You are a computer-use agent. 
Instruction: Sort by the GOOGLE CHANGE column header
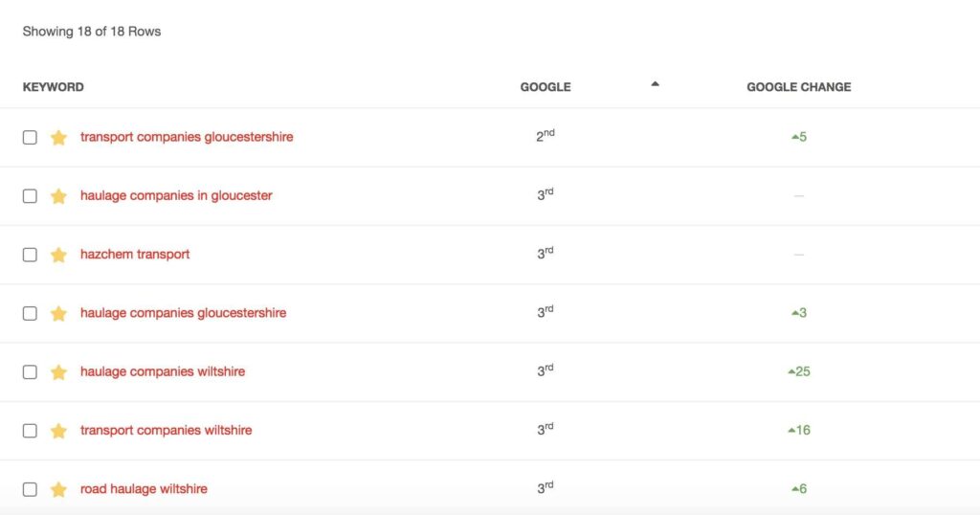click(799, 87)
